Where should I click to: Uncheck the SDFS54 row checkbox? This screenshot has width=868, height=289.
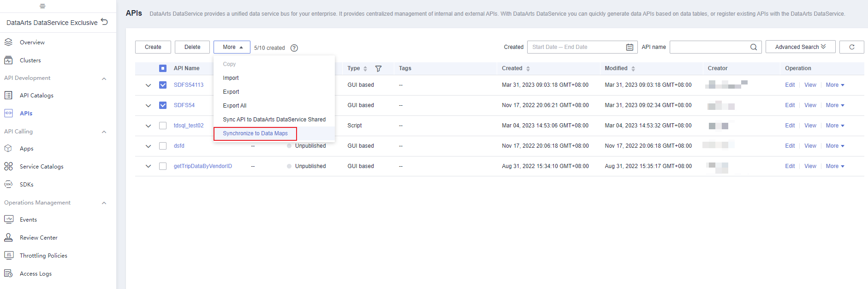pyautogui.click(x=163, y=105)
